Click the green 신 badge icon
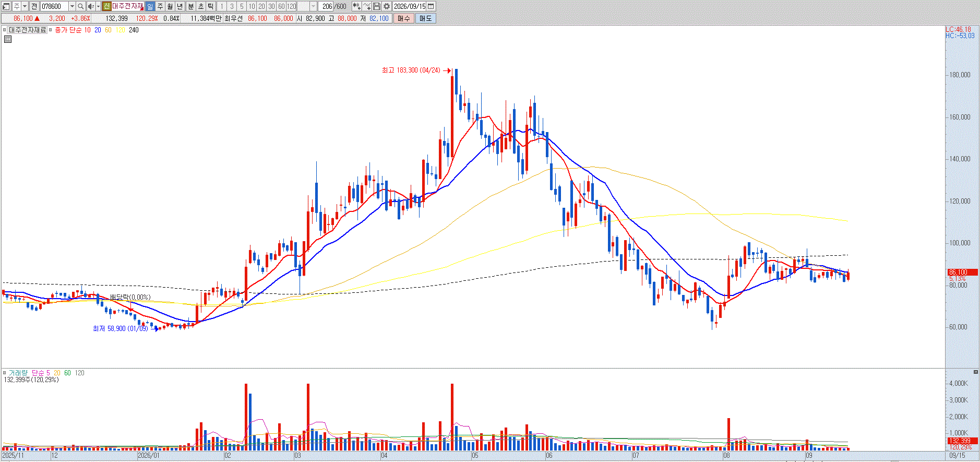Image resolution: width=980 pixels, height=462 pixels. 106,6
